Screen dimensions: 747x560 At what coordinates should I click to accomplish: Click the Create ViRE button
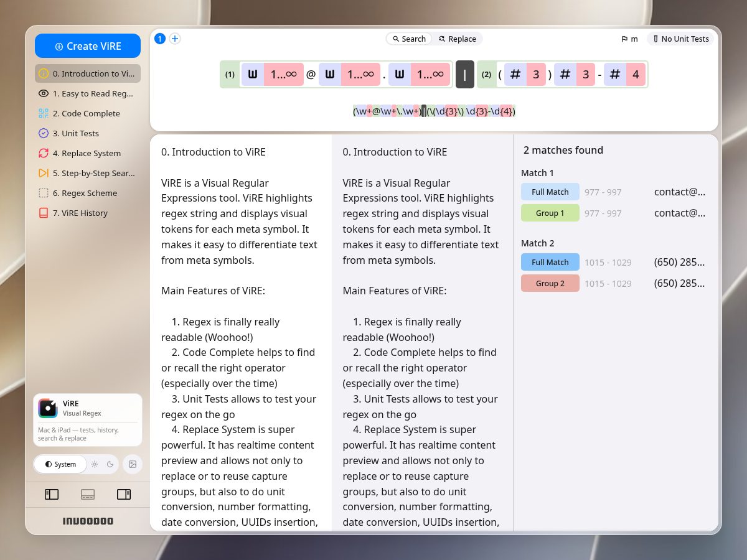coord(88,46)
